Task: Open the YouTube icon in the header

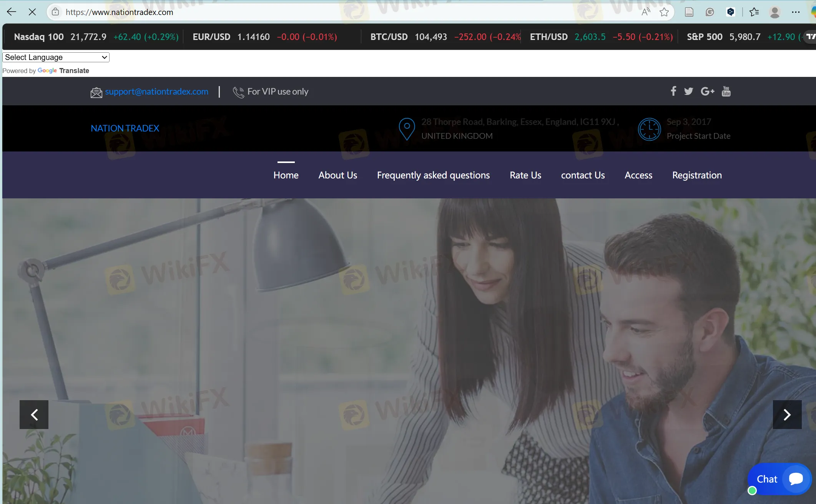Action: tap(726, 91)
